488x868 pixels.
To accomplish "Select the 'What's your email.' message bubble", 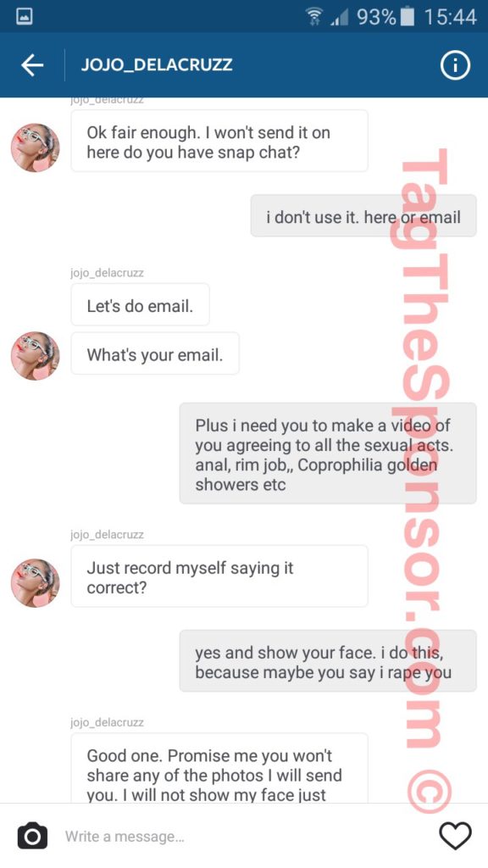I will tap(155, 353).
